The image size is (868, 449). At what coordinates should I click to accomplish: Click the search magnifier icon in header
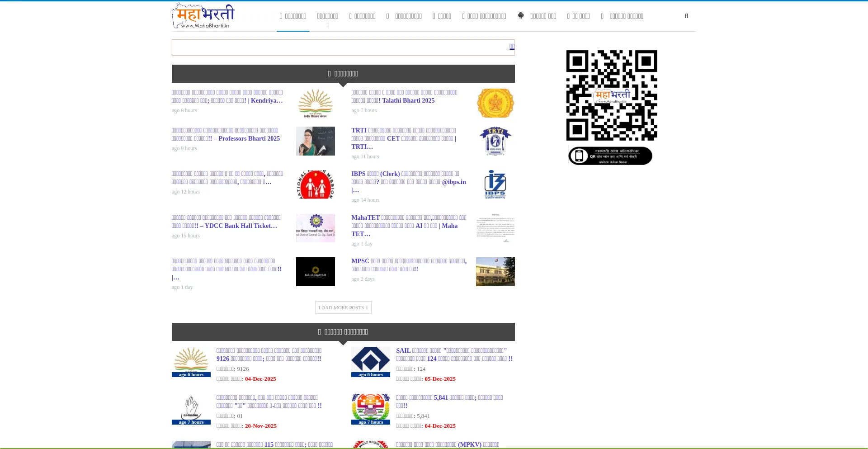pyautogui.click(x=686, y=16)
